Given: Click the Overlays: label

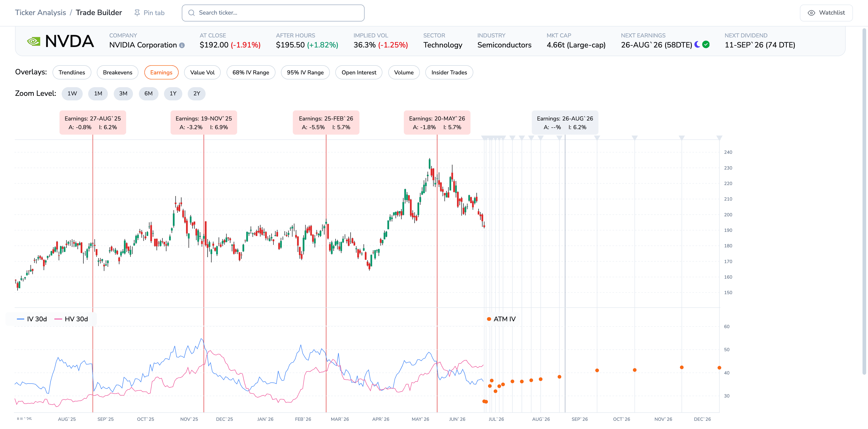Looking at the screenshot, I should tap(31, 72).
